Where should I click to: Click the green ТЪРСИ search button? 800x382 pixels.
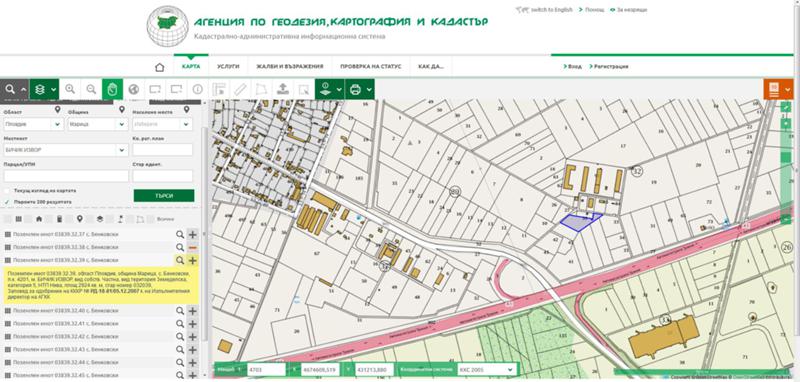(164, 196)
